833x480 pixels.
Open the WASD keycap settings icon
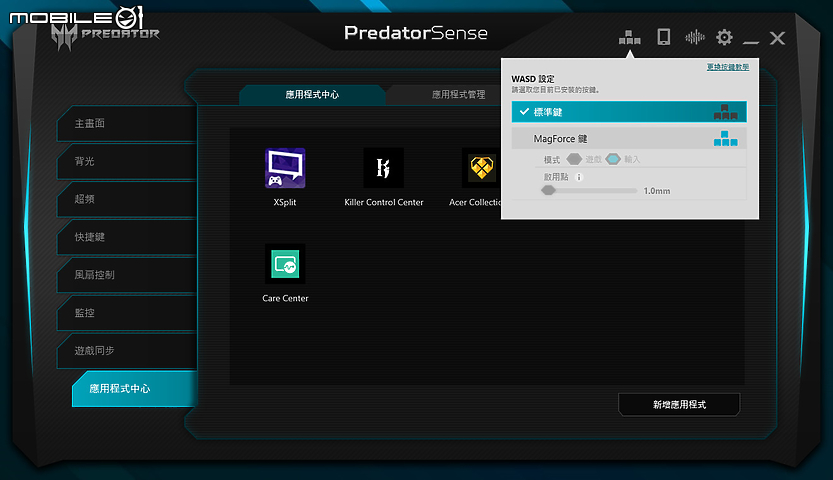point(630,38)
